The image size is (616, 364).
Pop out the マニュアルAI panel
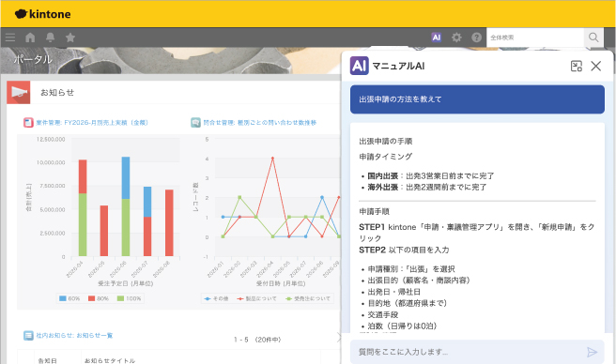click(577, 66)
